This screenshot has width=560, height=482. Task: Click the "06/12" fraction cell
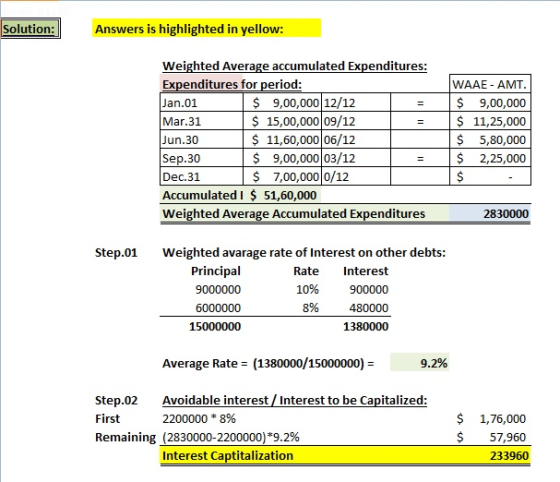point(356,140)
